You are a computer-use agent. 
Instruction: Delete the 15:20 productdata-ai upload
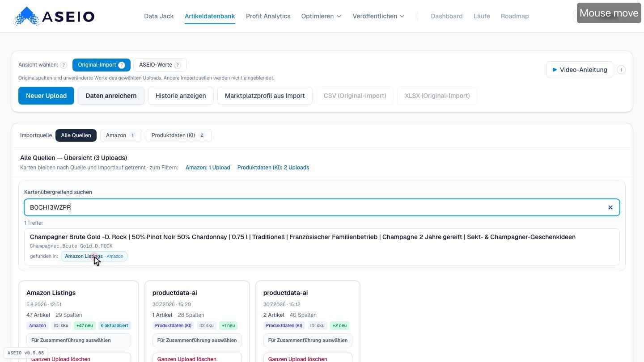197,358
